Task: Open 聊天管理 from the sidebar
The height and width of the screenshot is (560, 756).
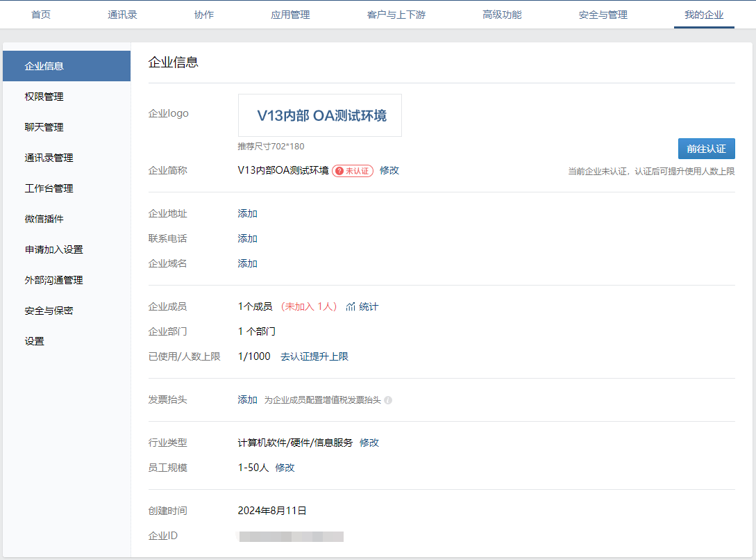Action: tap(44, 127)
